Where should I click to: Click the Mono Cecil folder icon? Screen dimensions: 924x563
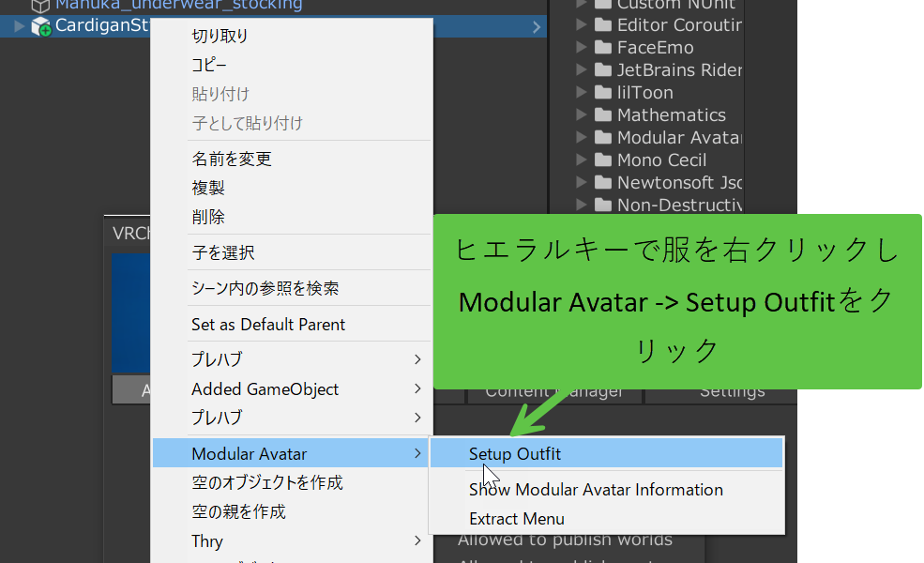603,160
